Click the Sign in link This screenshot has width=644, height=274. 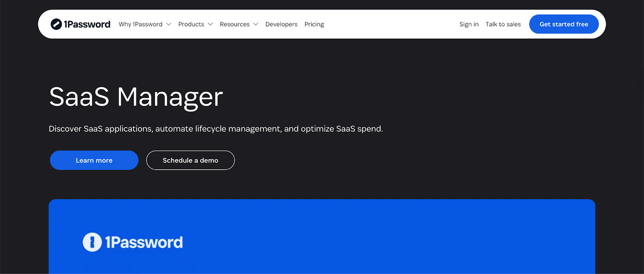click(x=469, y=24)
